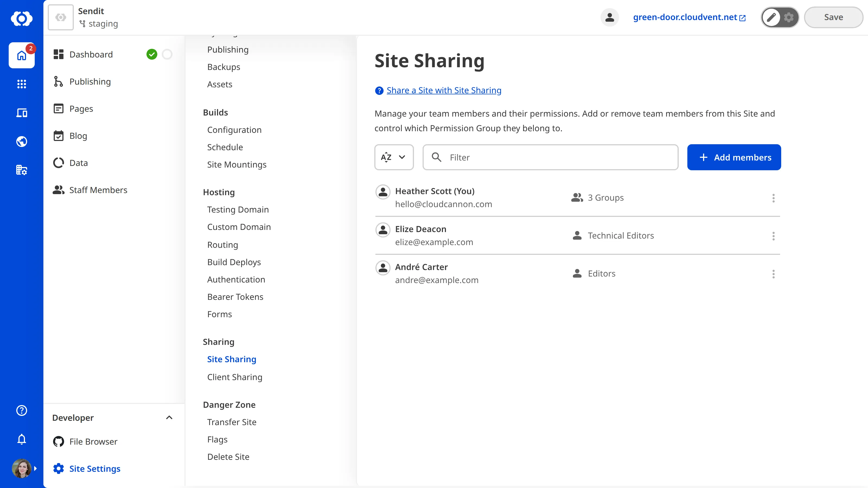Click the Save button

coord(833,17)
